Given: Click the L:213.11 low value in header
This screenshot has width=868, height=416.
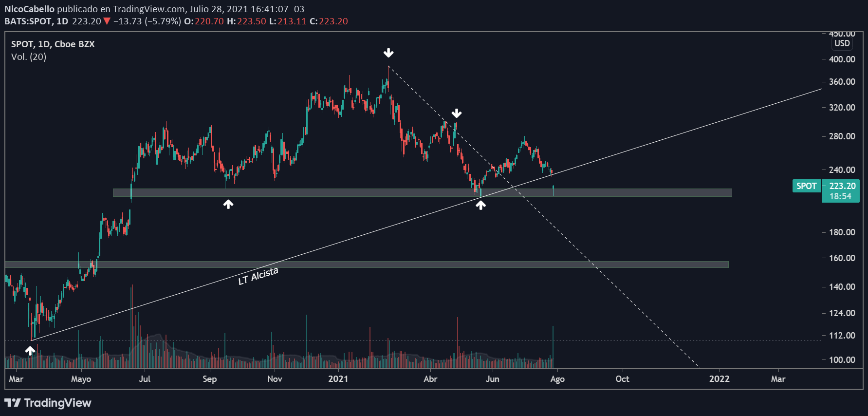Looking at the screenshot, I should point(288,21).
